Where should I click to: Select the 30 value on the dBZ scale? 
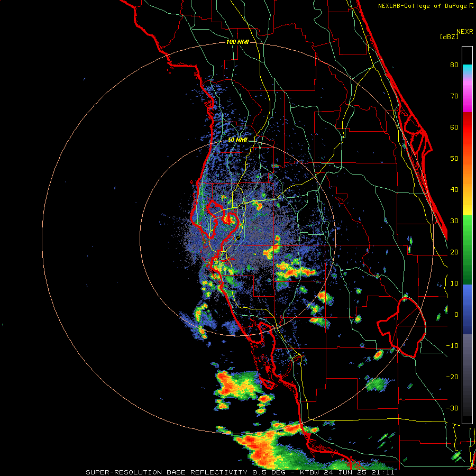click(454, 221)
